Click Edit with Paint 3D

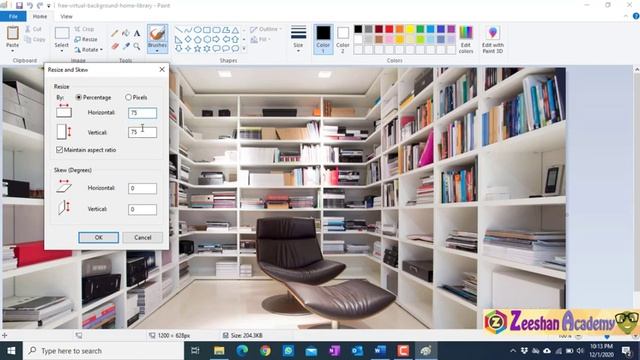click(x=493, y=39)
